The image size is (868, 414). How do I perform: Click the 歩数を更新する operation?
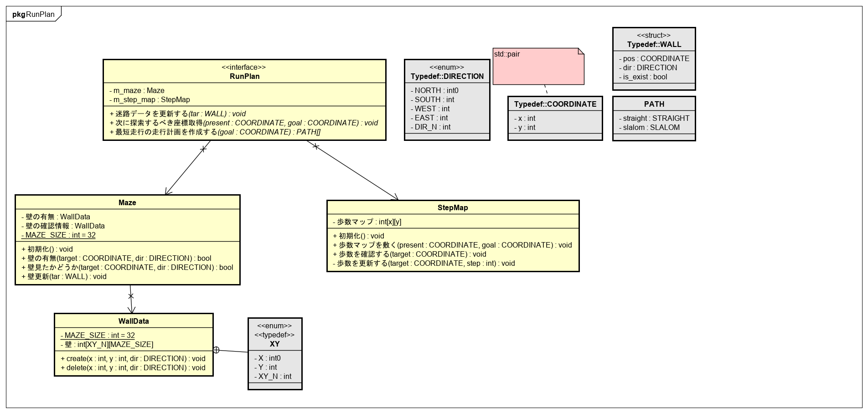[x=424, y=263]
